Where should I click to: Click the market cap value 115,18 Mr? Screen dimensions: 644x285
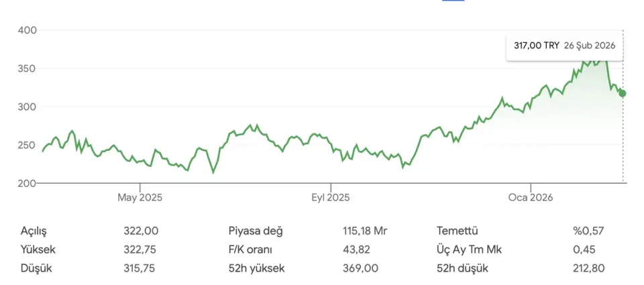tap(365, 231)
